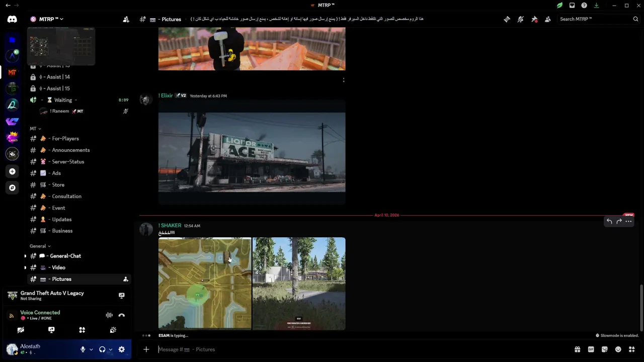644x362 pixels.
Task: Open the sticker picker
Action: [605, 349]
